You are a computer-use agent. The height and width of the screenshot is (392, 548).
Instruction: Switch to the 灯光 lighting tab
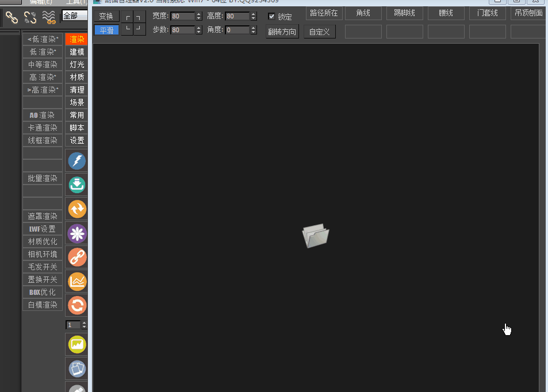coord(77,64)
